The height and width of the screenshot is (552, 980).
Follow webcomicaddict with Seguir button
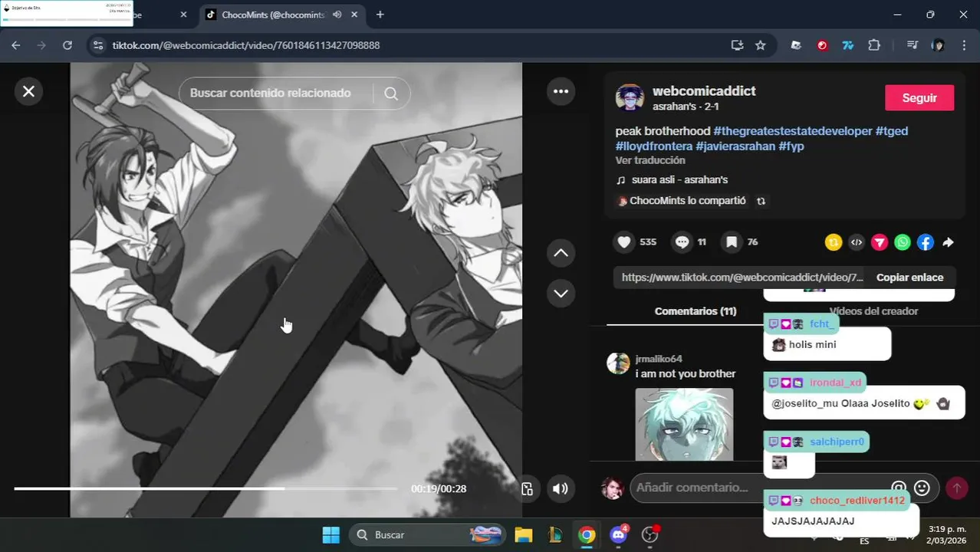(919, 98)
